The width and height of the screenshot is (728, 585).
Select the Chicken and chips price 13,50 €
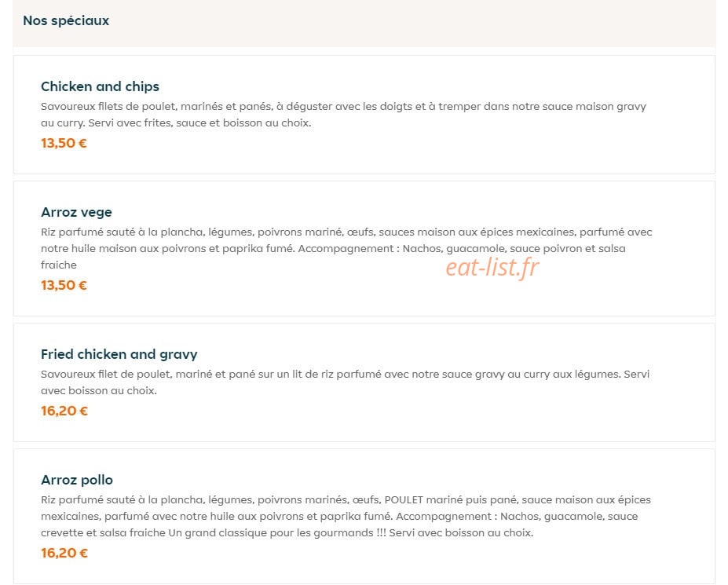pyautogui.click(x=64, y=143)
